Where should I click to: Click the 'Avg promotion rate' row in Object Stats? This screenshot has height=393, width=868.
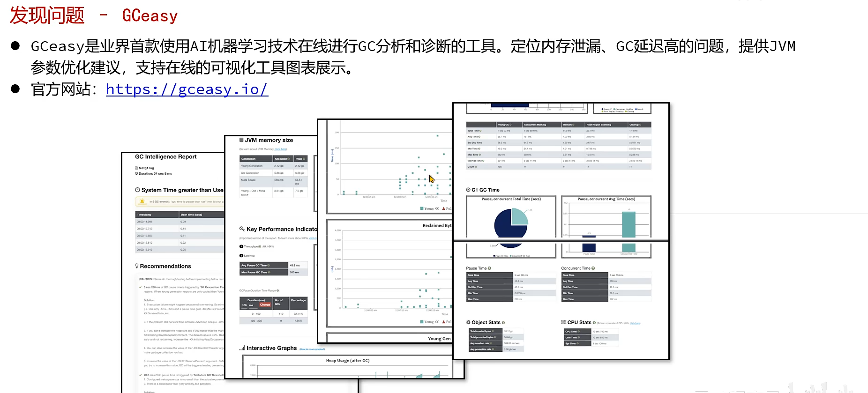(496, 349)
